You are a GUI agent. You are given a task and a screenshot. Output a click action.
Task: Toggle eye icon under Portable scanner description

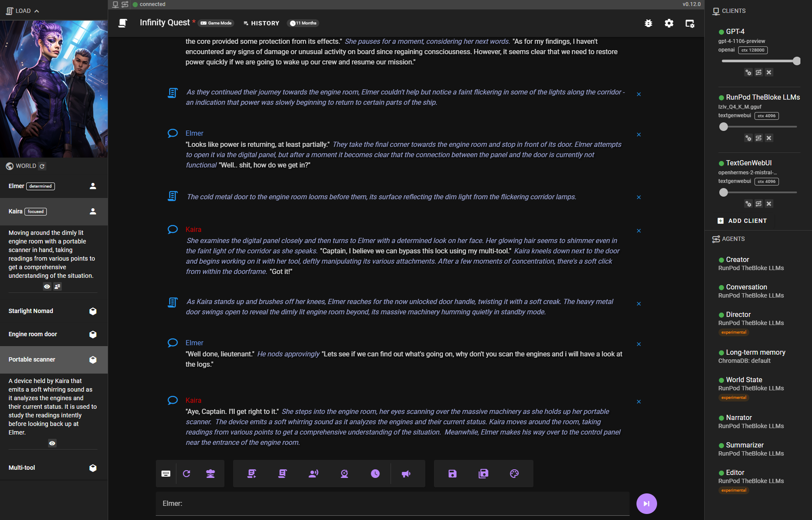tap(52, 443)
